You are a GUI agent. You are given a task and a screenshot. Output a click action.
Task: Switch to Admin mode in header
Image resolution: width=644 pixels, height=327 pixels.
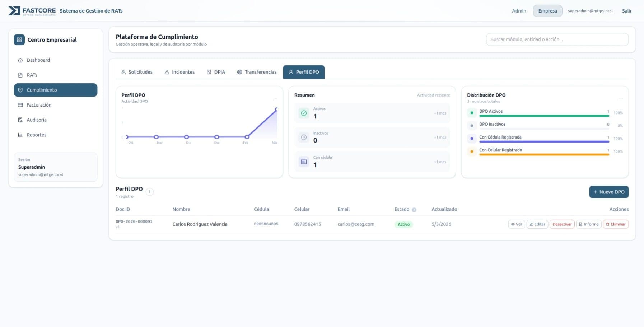tap(519, 11)
